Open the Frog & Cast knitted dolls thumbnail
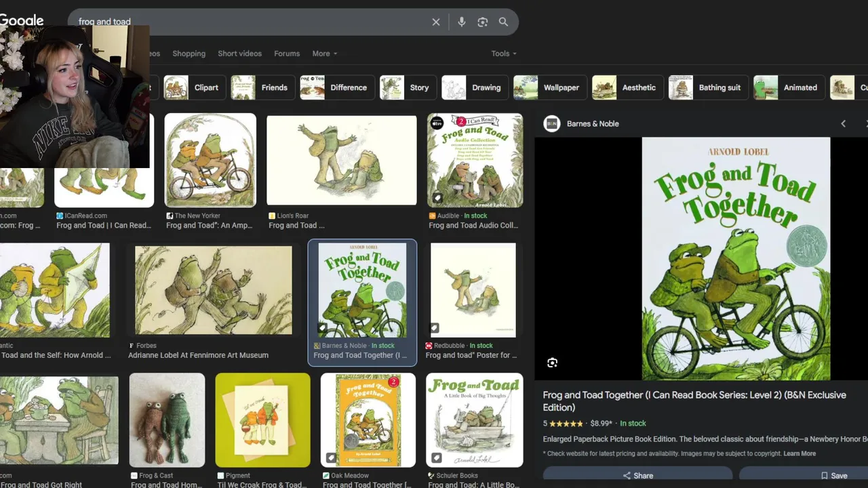 click(167, 420)
